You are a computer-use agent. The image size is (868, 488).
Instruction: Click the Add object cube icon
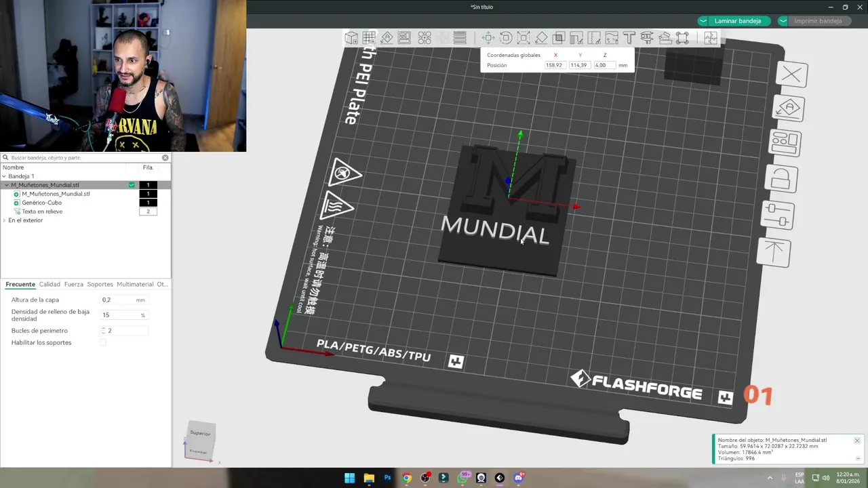pyautogui.click(x=351, y=38)
